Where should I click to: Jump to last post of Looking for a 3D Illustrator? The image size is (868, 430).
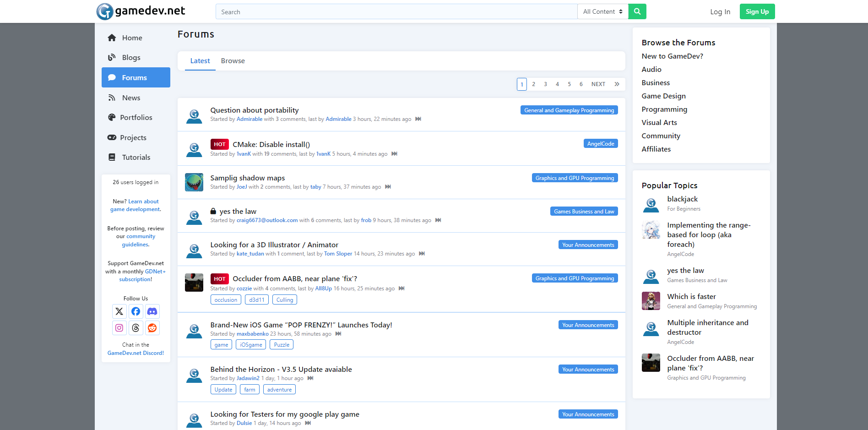(422, 254)
